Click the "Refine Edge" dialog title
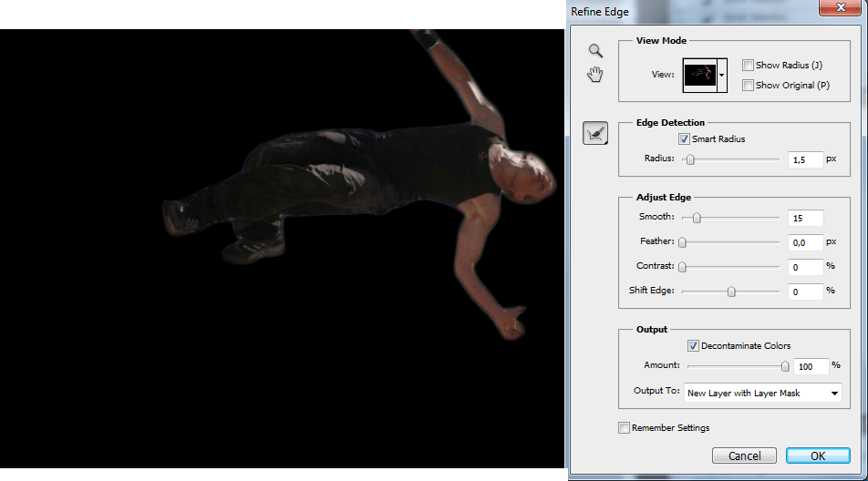Image resolution: width=868 pixels, height=481 pixels. pyautogui.click(x=600, y=12)
